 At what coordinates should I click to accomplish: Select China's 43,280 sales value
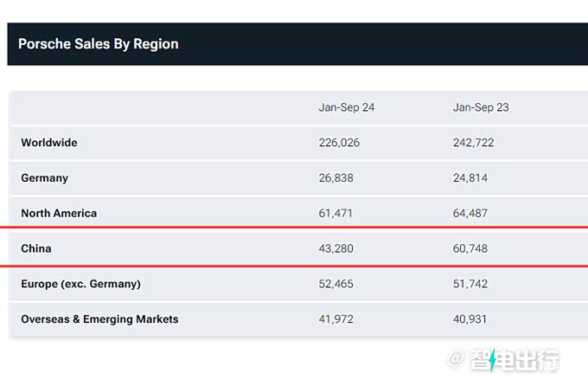pyautogui.click(x=336, y=248)
